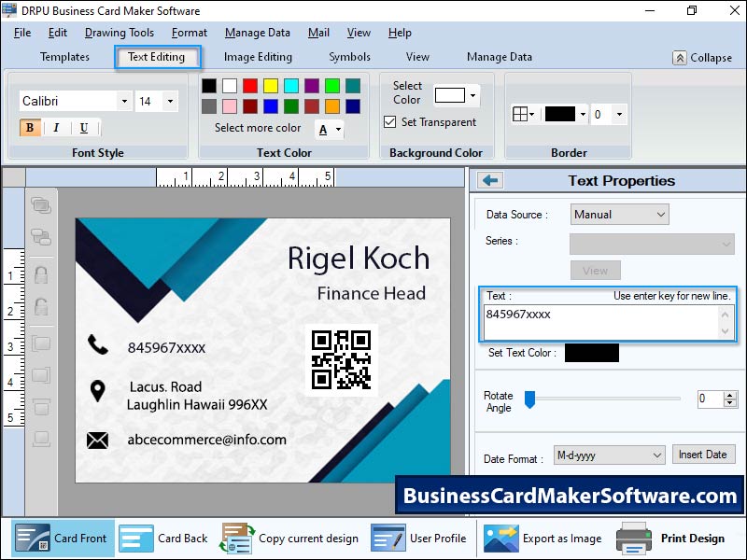747x560 pixels.
Task: Open the Drawing Tools menu
Action: pyautogui.click(x=119, y=33)
